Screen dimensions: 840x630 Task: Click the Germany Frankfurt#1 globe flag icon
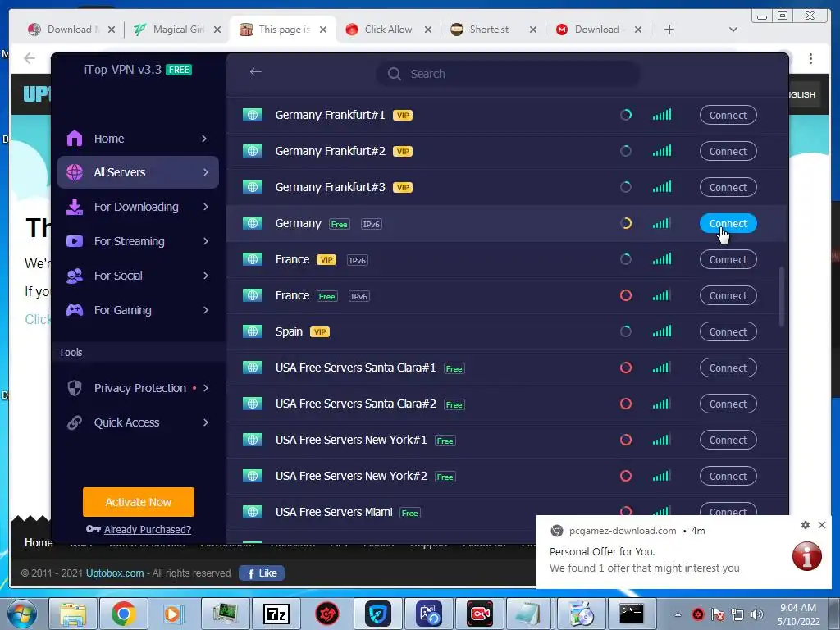253,115
